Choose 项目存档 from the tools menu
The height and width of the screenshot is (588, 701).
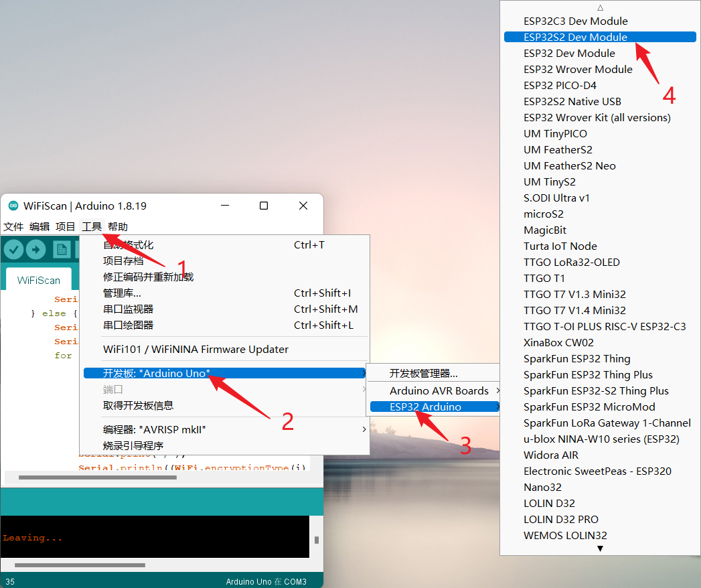point(225,261)
